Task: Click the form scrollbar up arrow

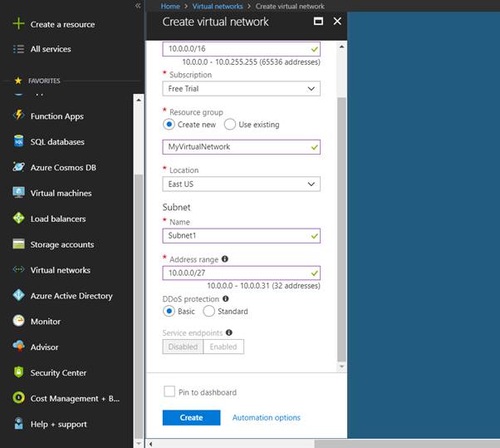Action: pyautogui.click(x=341, y=47)
